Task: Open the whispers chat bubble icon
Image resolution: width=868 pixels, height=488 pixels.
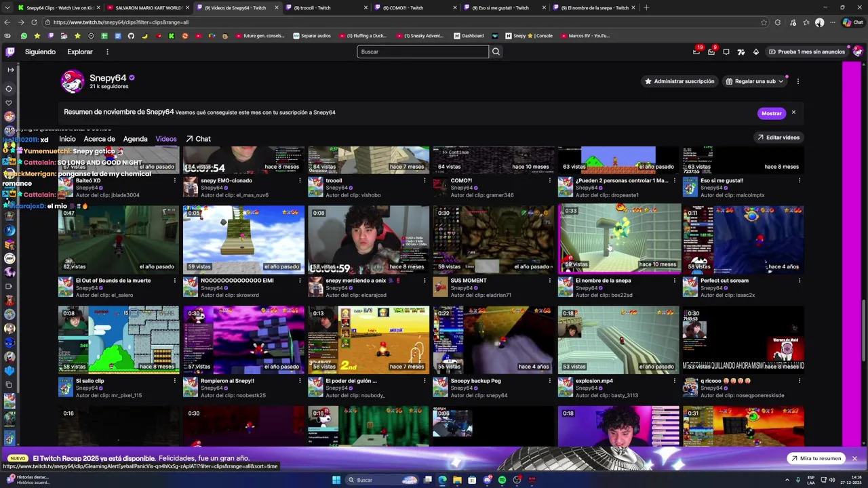Action: point(726,52)
